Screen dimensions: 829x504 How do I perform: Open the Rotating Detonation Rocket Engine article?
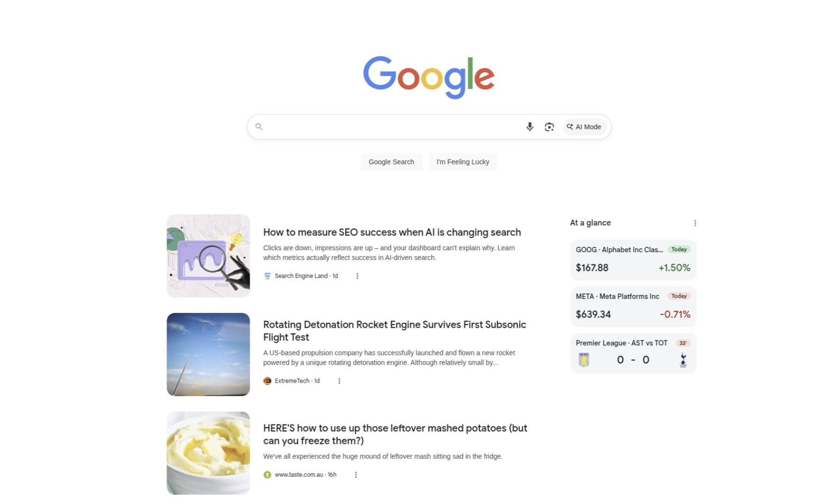click(394, 330)
